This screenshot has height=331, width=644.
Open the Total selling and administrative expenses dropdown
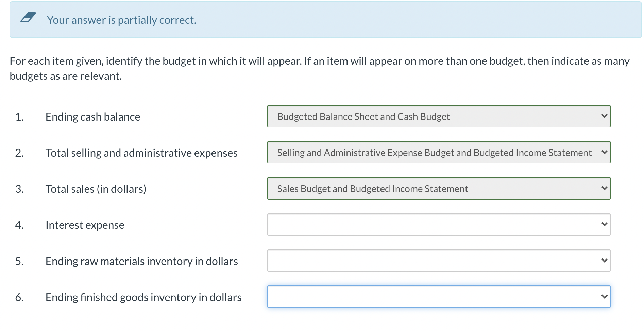point(438,152)
